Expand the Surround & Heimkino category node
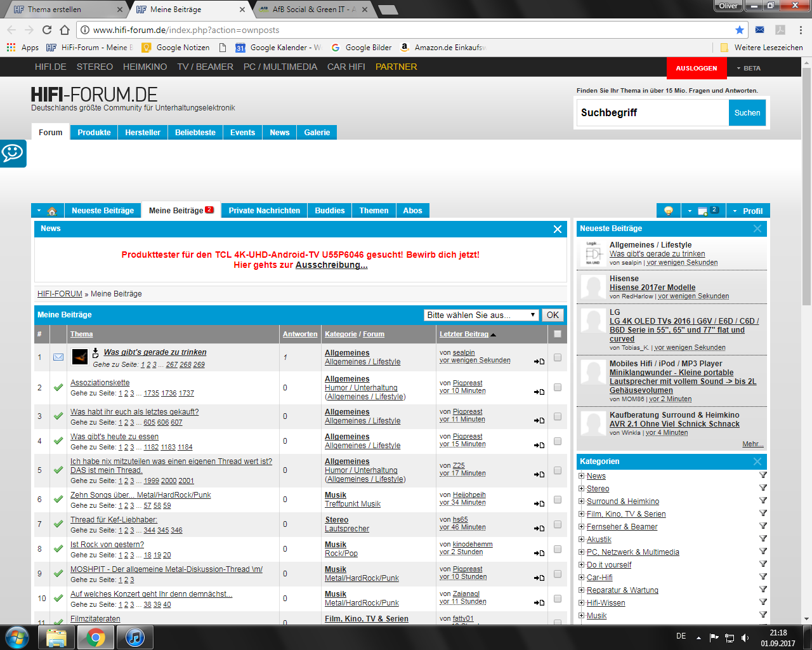This screenshot has width=812, height=650. point(582,501)
